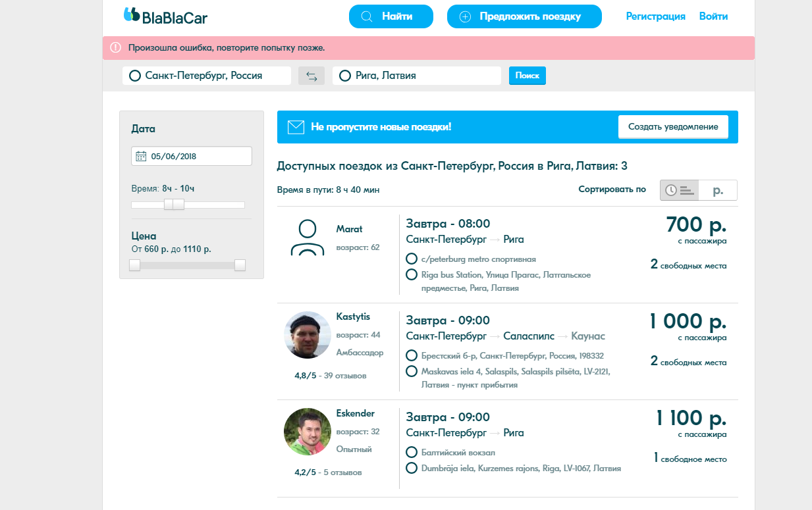Screen dimensions: 812x510
Task: Click driver name Eskender
Action: click(355, 413)
